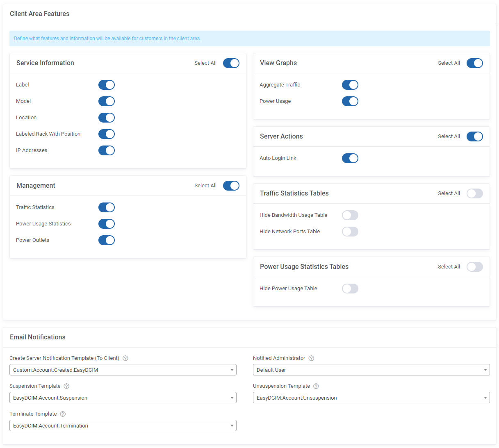Toggle Select All for View Graphs

point(475,63)
